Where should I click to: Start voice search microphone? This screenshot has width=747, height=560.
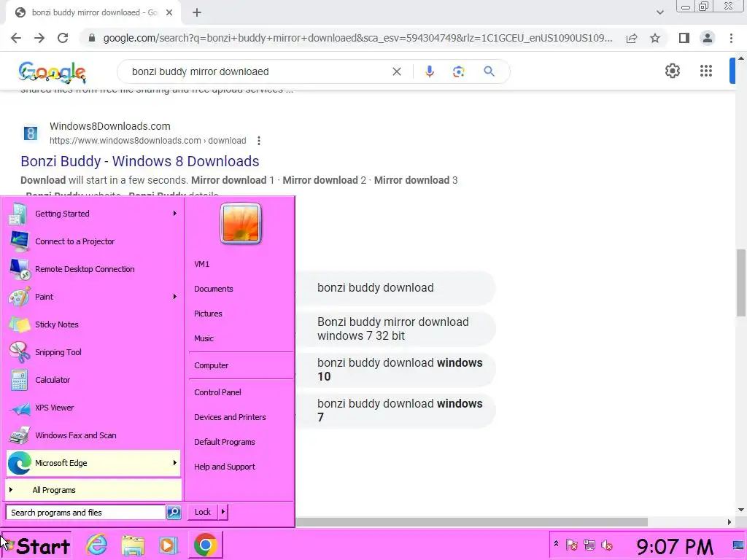point(429,71)
